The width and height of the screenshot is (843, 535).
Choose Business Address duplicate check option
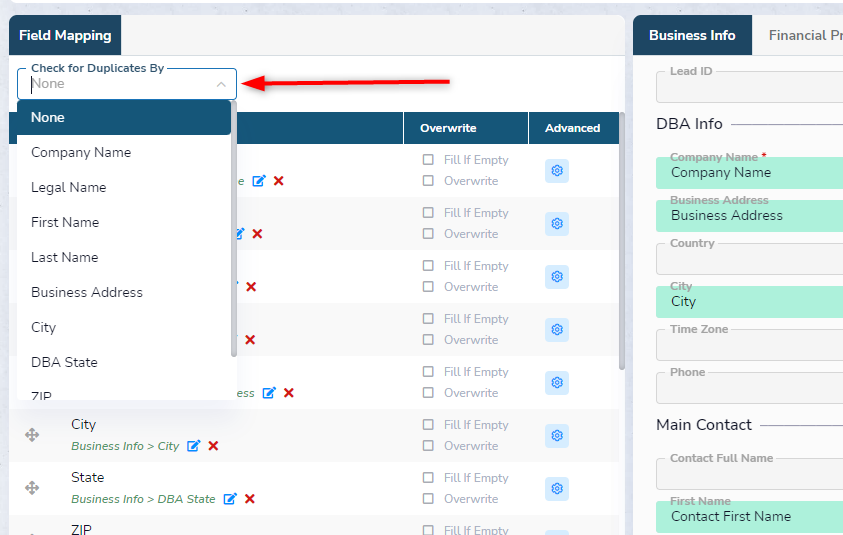click(x=124, y=292)
